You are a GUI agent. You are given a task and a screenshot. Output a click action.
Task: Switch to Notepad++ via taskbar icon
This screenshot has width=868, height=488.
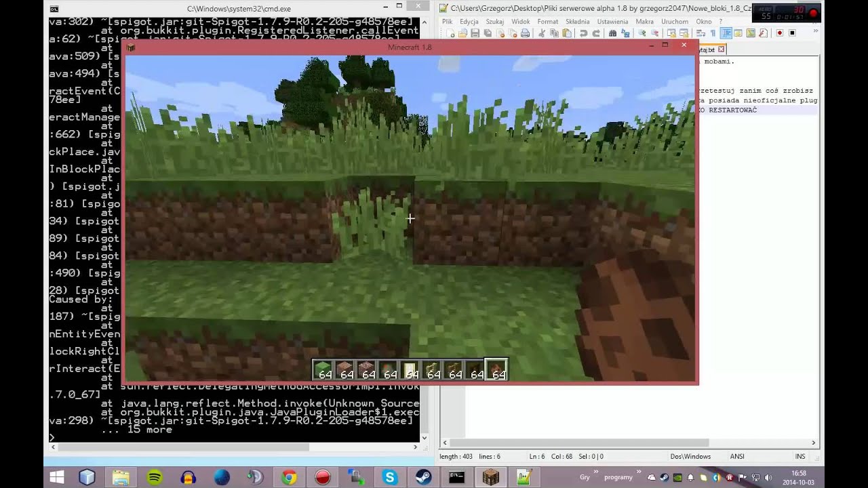(x=524, y=477)
